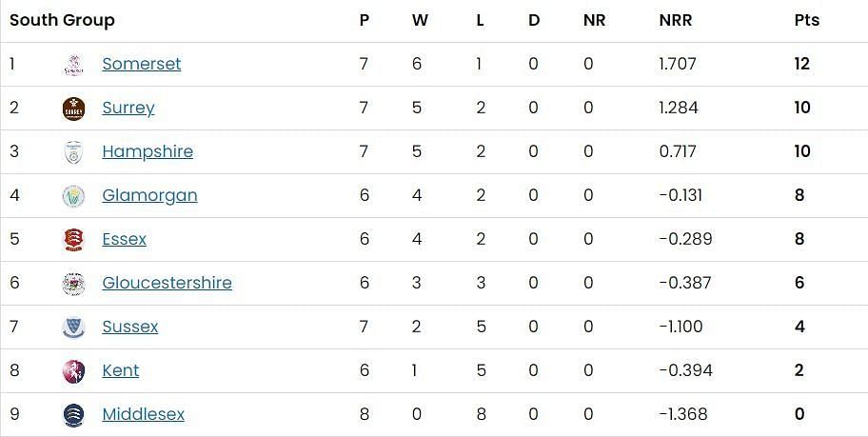
Task: Open the Sussex team link
Action: click(129, 327)
